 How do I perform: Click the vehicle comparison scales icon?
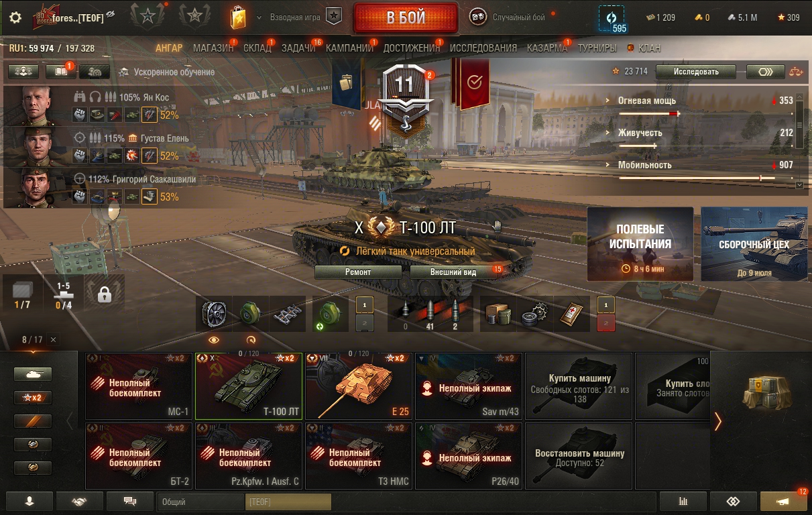795,71
